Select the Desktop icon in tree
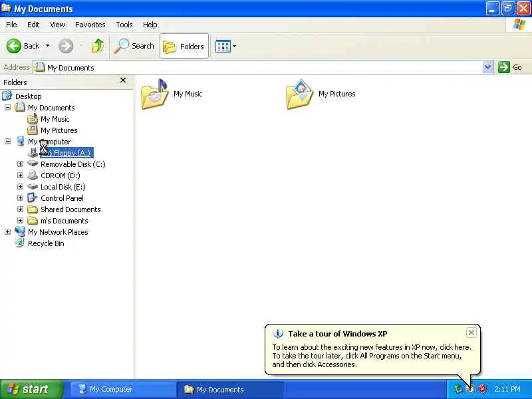The width and height of the screenshot is (532, 399). pos(7,96)
